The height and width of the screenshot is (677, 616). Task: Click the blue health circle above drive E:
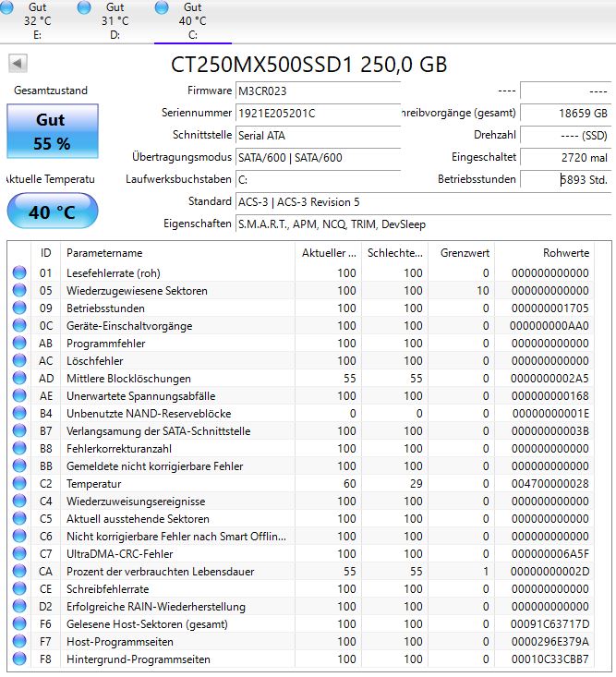coord(6,6)
